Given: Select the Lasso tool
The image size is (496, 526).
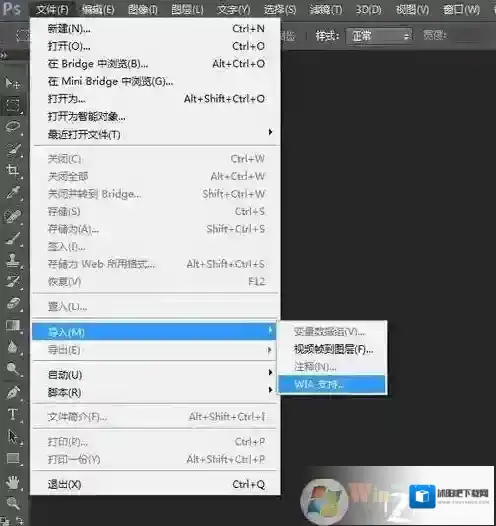Looking at the screenshot, I should click(13, 127).
